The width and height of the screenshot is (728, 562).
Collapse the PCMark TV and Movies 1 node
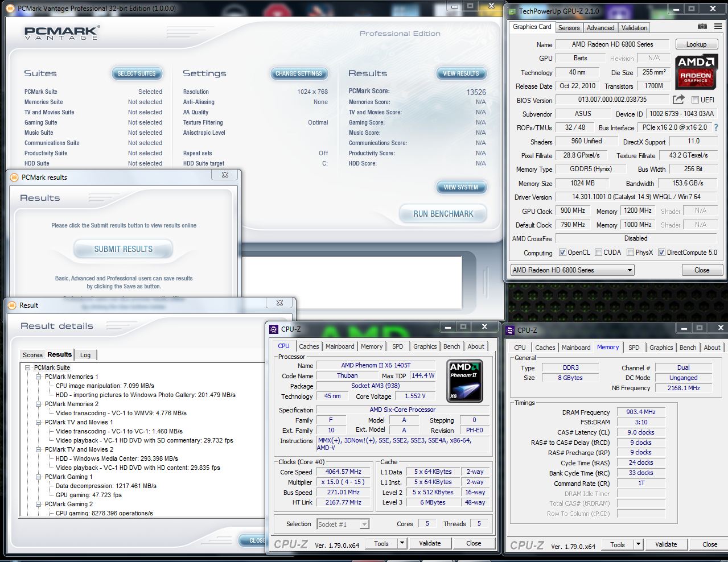(39, 423)
